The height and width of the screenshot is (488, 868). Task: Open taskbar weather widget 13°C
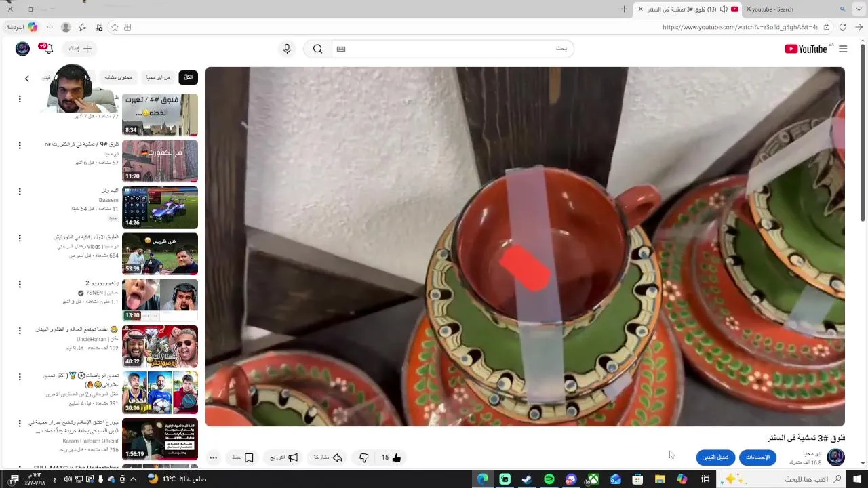[x=176, y=479]
